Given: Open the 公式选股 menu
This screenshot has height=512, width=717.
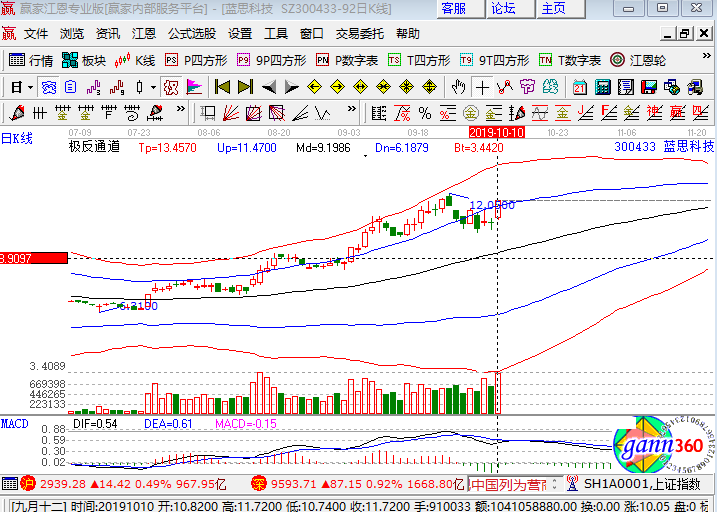Looking at the screenshot, I should (x=192, y=33).
